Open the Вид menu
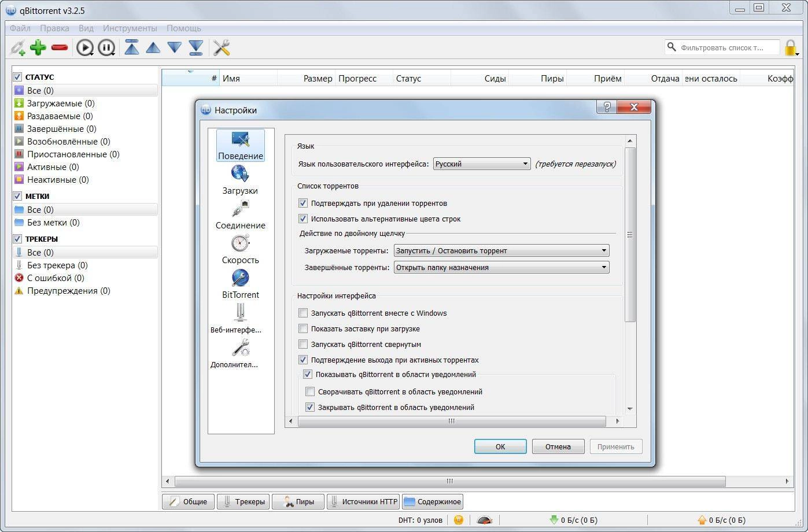Viewport: 808px width, 532px height. [86, 28]
